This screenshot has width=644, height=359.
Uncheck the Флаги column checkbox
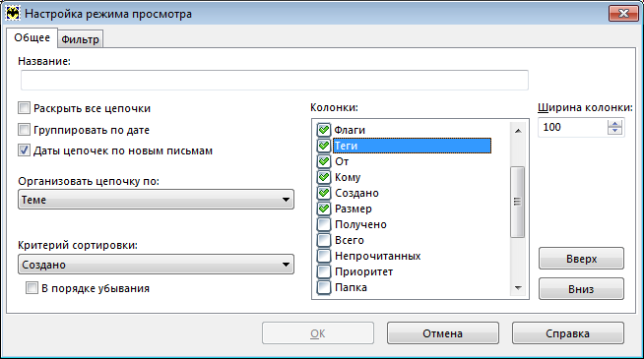point(324,130)
